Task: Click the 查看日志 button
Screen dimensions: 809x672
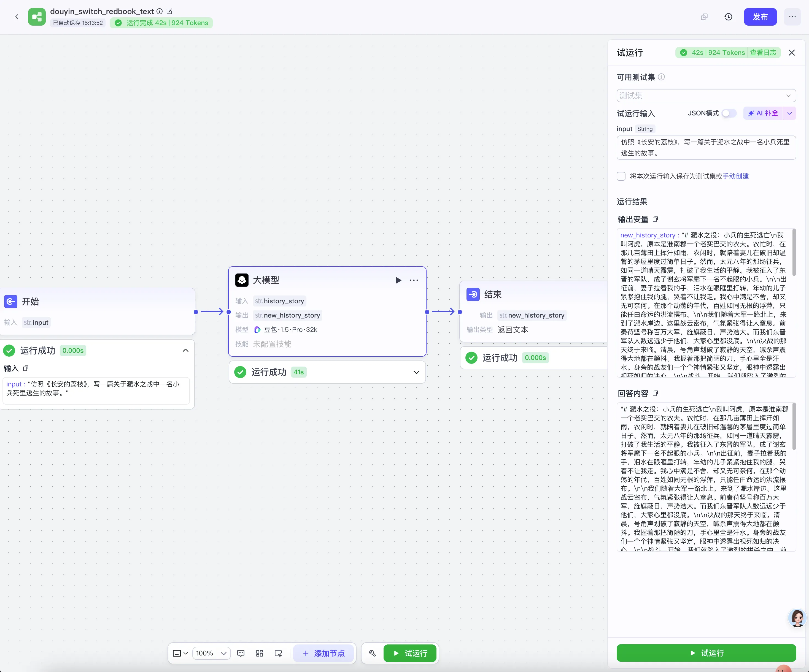Action: pos(763,52)
